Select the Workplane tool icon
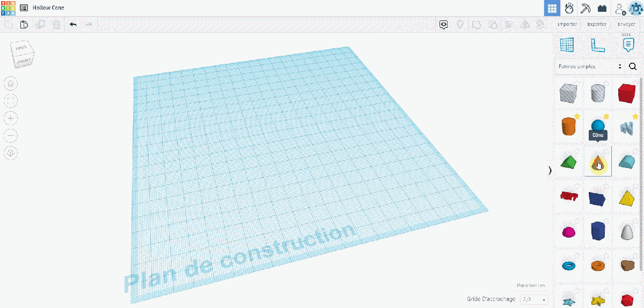644x308 pixels. [x=567, y=45]
